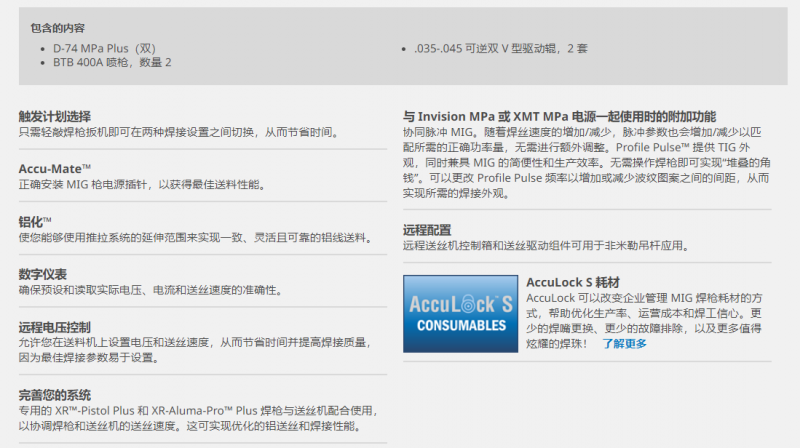Click the AccuLock description paragraph
The width and height of the screenshot is (800, 448).
click(x=644, y=321)
